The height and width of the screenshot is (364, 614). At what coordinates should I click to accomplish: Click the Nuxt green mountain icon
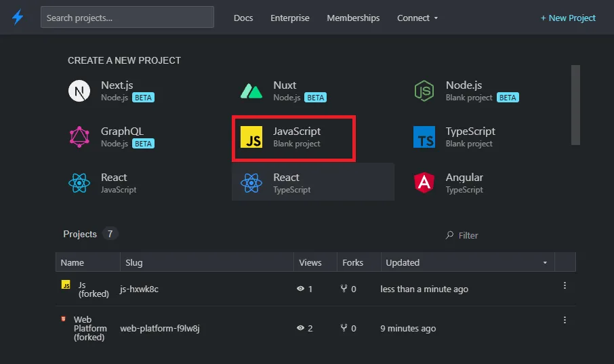[x=251, y=91]
